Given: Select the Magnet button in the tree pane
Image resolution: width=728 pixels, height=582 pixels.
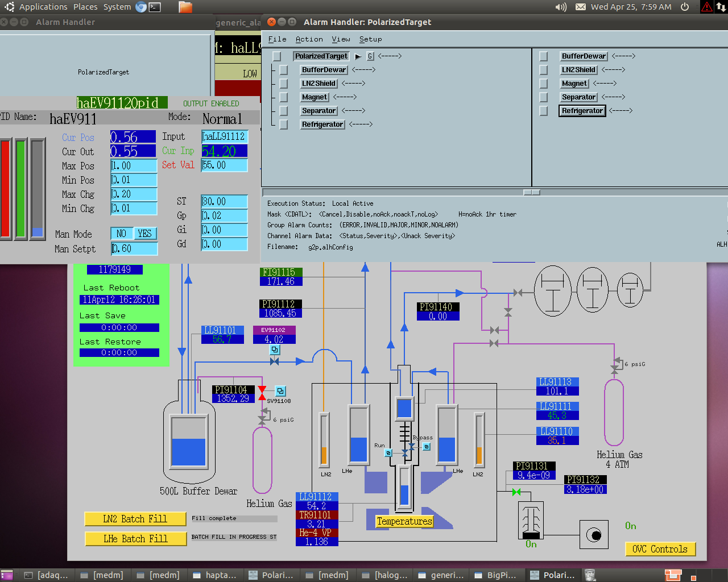Looking at the screenshot, I should point(315,97).
